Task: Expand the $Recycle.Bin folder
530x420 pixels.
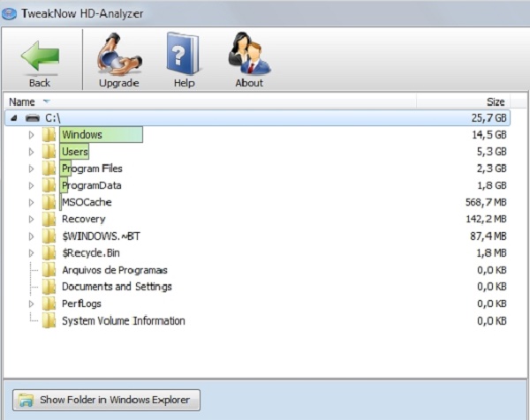Action: tap(32, 253)
